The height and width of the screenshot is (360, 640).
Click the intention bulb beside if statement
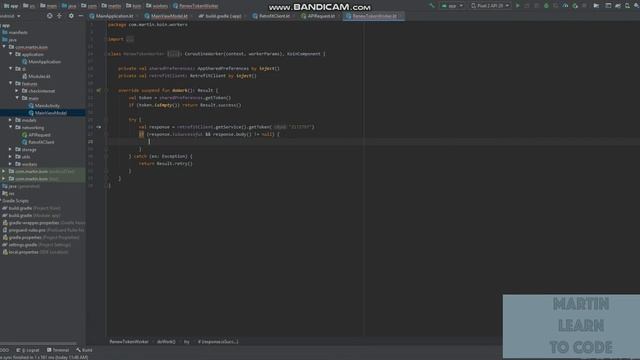[x=141, y=134]
